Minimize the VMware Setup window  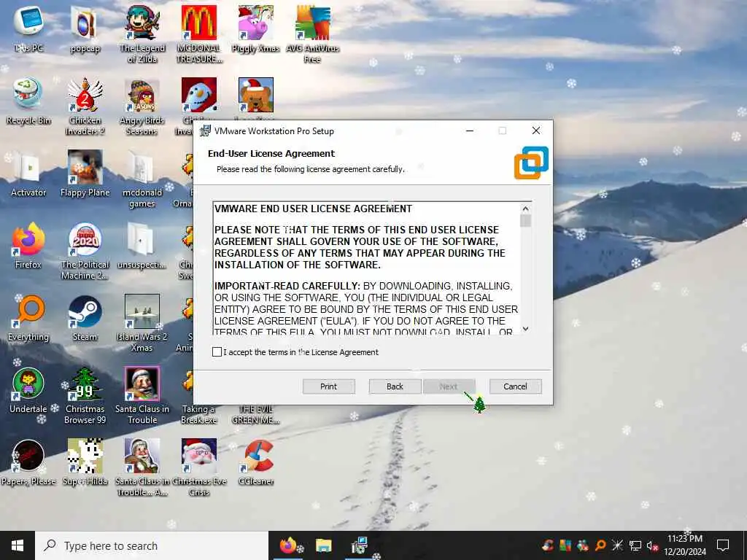pos(470,131)
